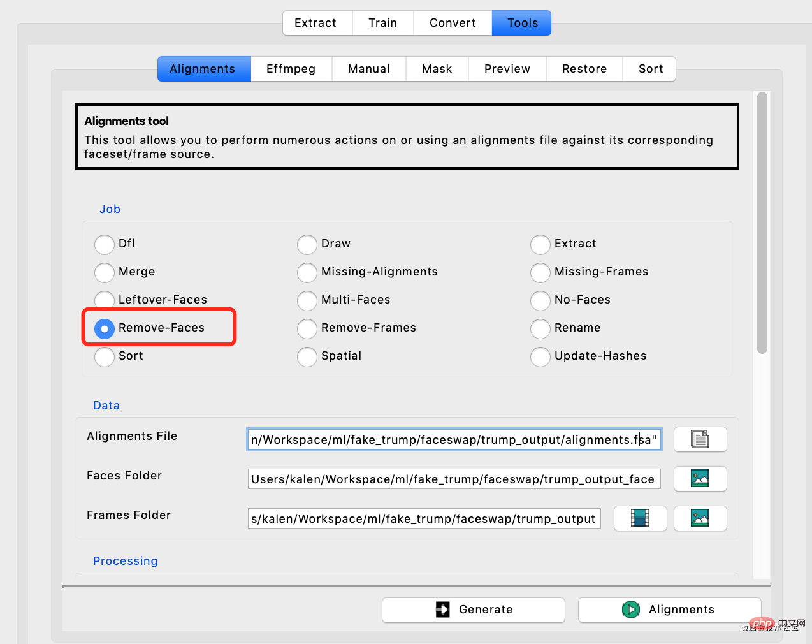The width and height of the screenshot is (812, 644).
Task: Select the Spatial radio button
Action: [307, 356]
